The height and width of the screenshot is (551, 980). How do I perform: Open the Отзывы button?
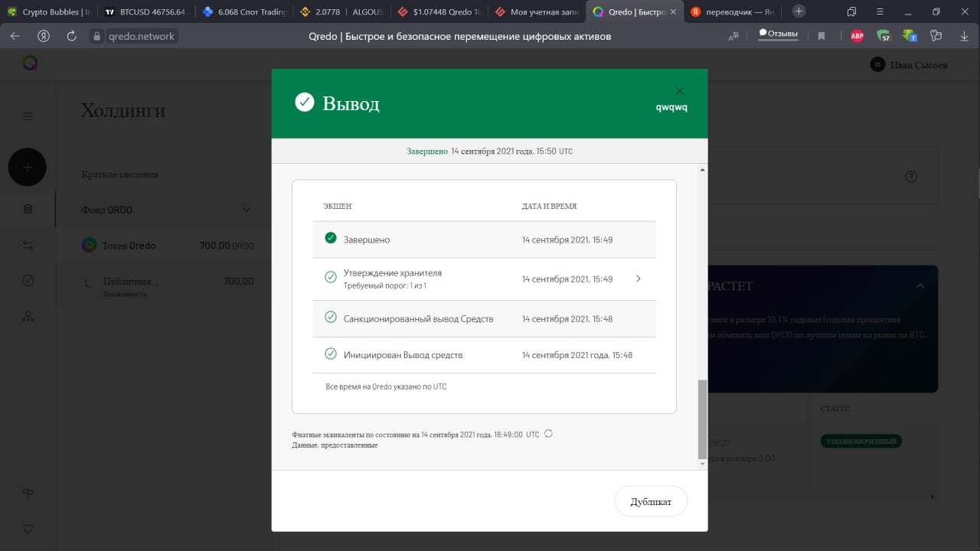[x=778, y=34]
